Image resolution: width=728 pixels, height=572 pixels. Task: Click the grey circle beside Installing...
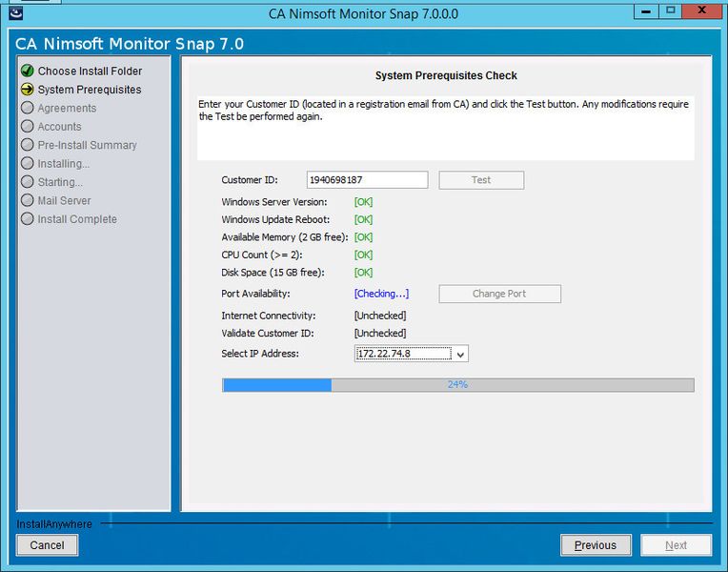tap(28, 164)
